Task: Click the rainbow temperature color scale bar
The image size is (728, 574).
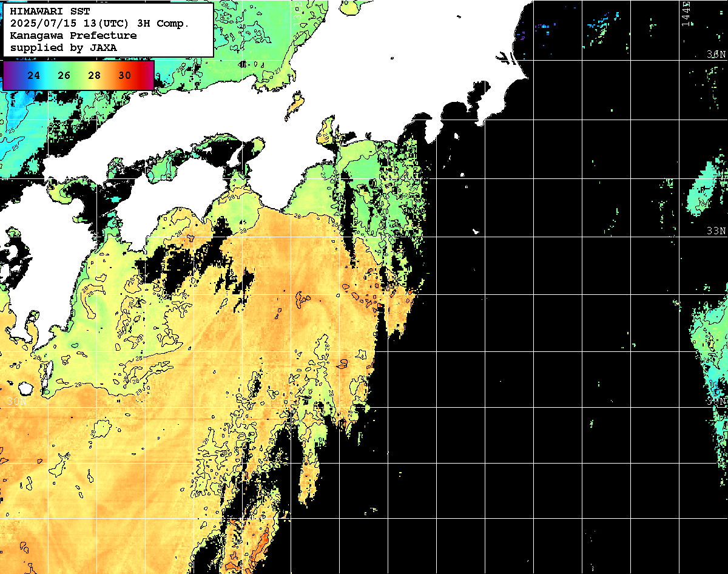Action: click(78, 76)
